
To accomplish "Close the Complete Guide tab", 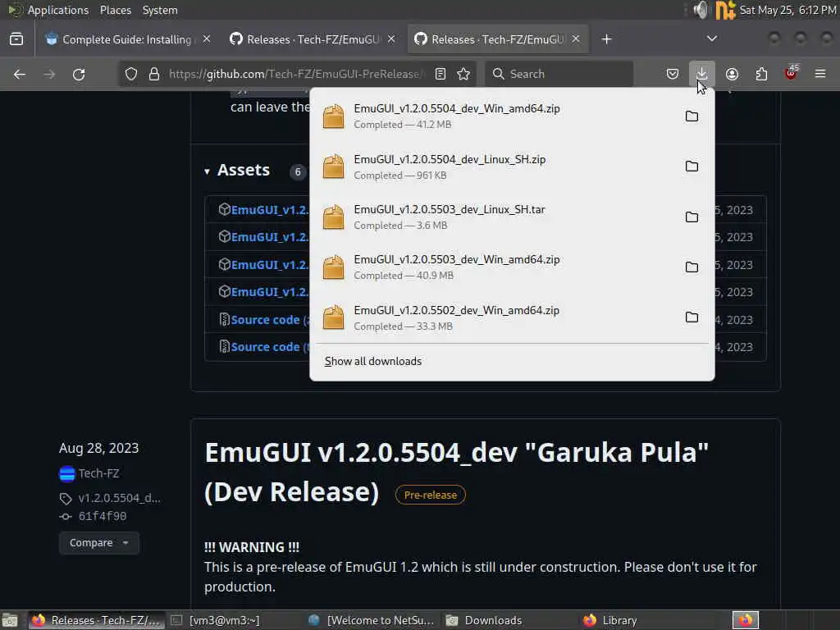I will pyautogui.click(x=207, y=39).
